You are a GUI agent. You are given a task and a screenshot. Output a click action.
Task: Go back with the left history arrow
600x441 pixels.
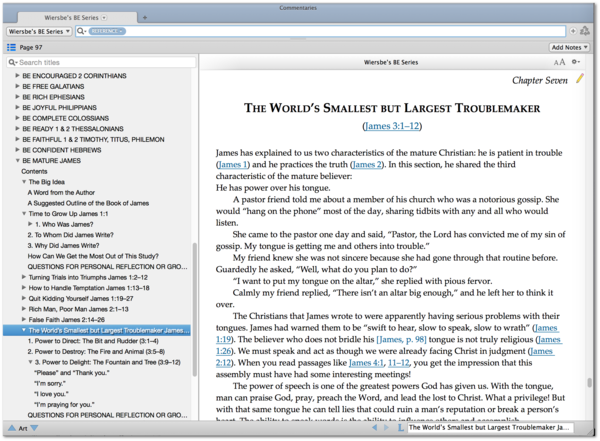[375, 428]
